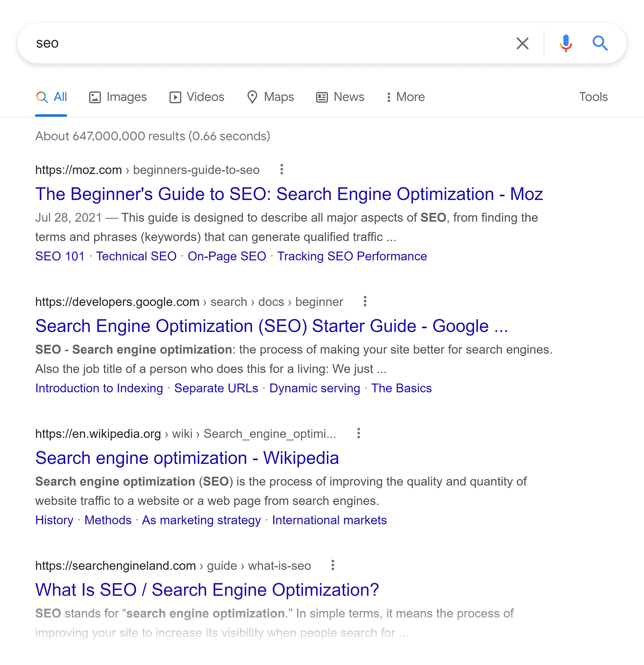This screenshot has height=665, width=644.
Task: Follow the History sitelink
Action: click(54, 520)
